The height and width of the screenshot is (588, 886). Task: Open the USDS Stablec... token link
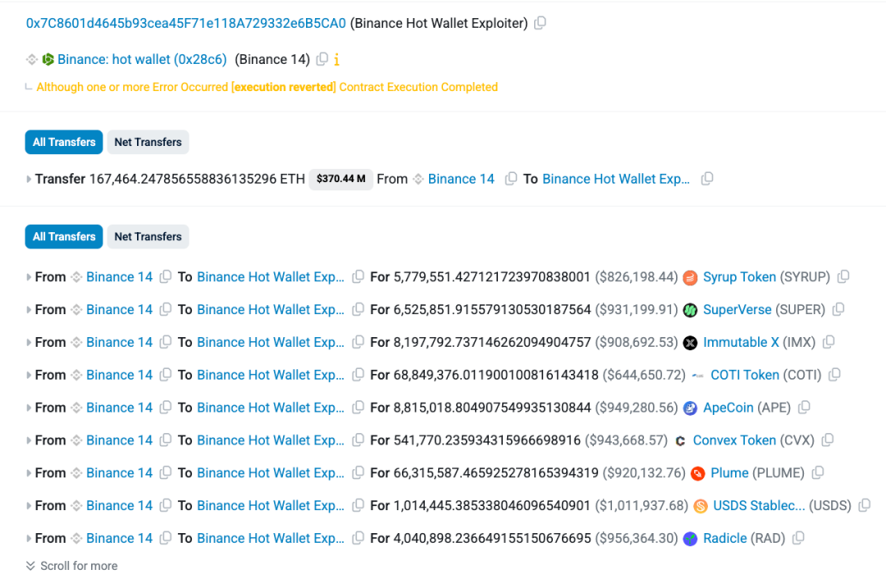point(759,505)
